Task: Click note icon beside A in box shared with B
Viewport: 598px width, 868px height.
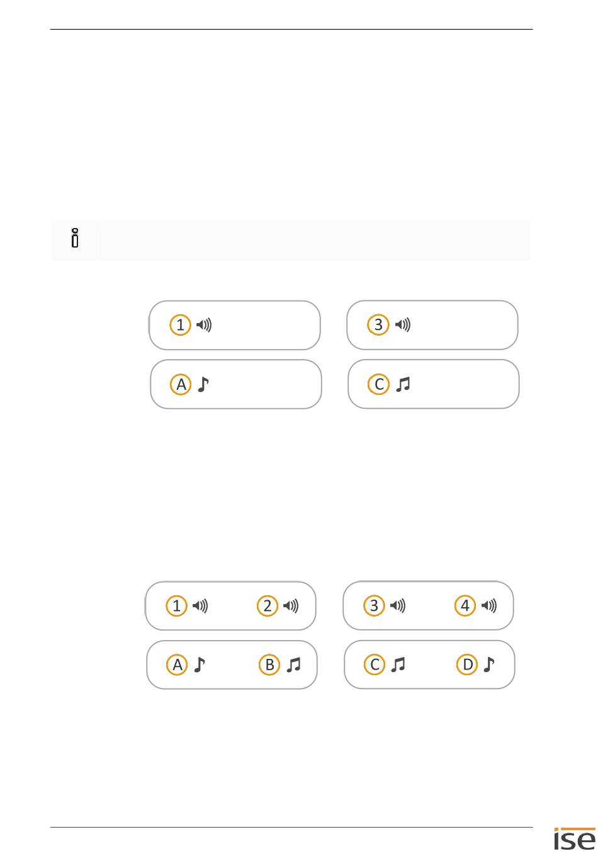Action: pyautogui.click(x=200, y=665)
